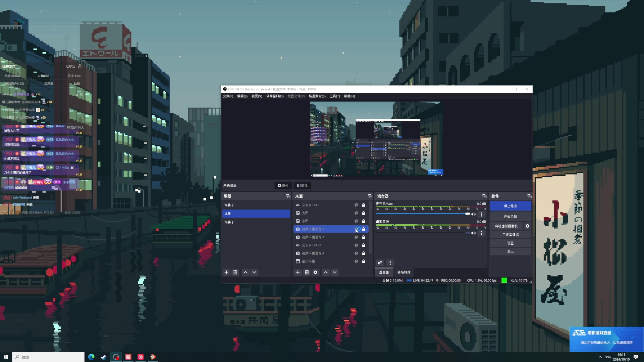
Task: Open the 编辑(E) menu
Action: pos(243,96)
